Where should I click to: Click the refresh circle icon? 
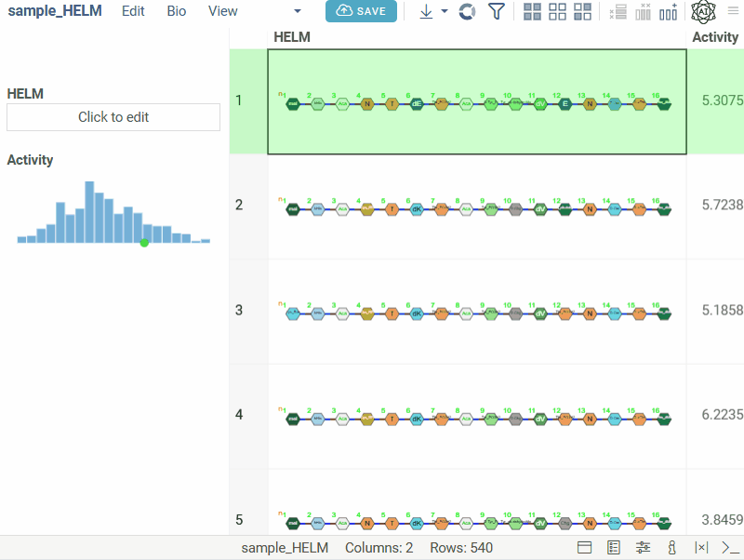pyautogui.click(x=468, y=12)
